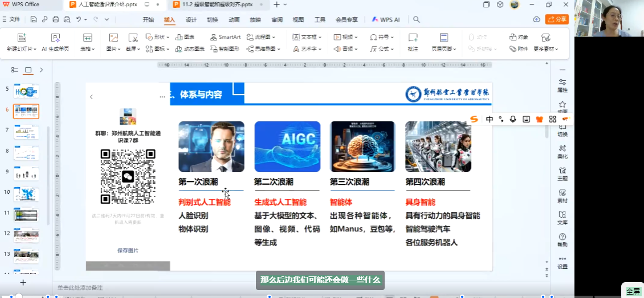Open the 表格 table dropdown
This screenshot has height=298, width=644.
click(87, 49)
